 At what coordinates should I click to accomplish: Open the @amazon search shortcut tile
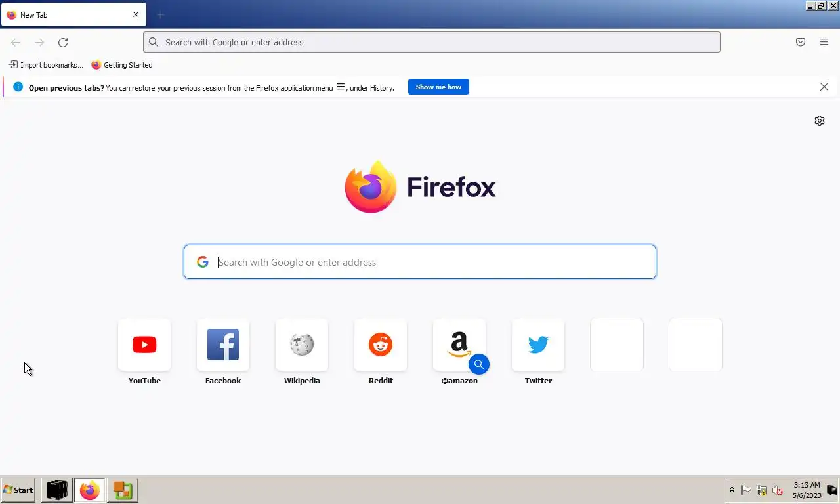(459, 345)
